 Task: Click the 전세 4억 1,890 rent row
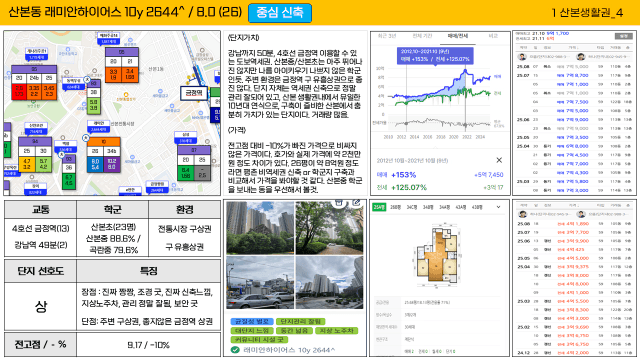[574, 224]
